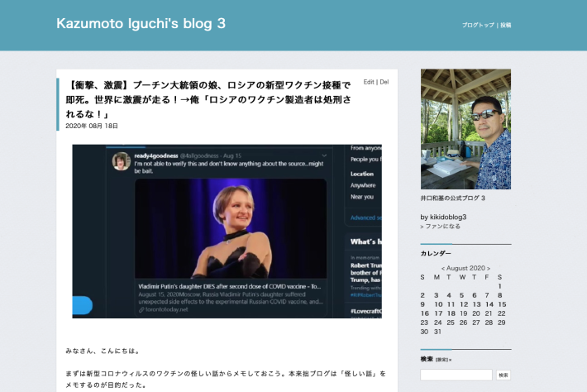The width and height of the screenshot is (587, 392).
Task: Open the post title about プーチン大統領の娘
Action: point(208,99)
